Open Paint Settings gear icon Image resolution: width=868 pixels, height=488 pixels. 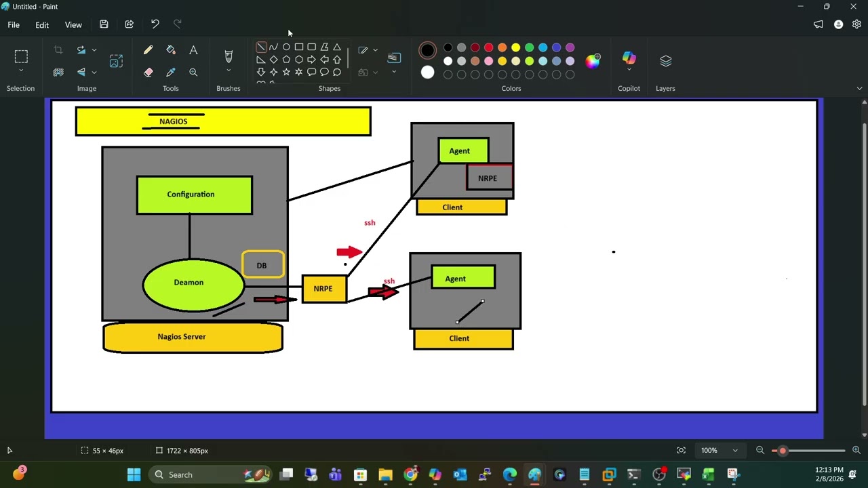856,24
